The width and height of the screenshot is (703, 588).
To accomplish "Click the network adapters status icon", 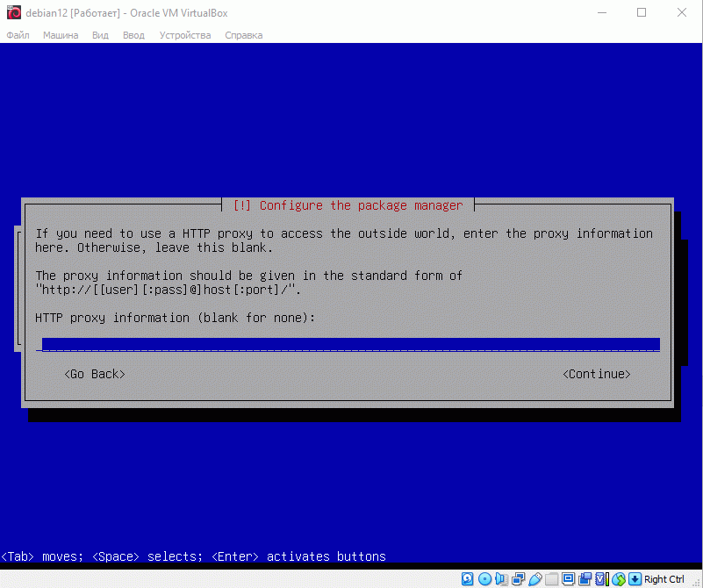I will pos(519,579).
